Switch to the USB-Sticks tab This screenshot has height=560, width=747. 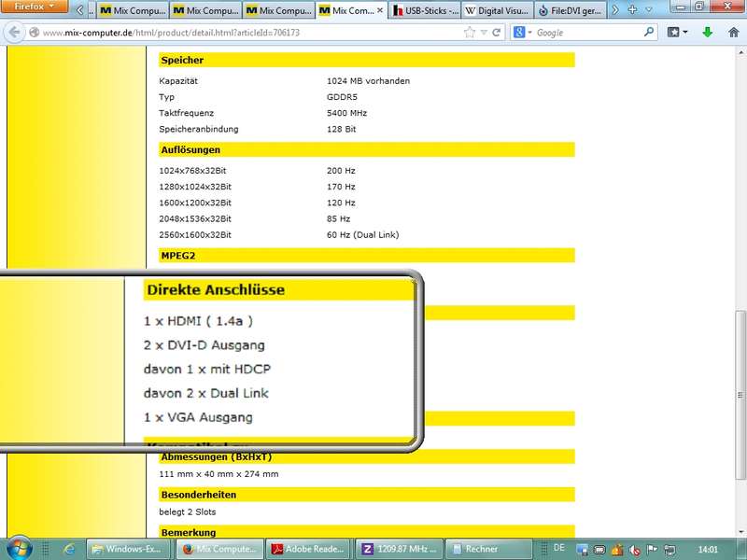[425, 11]
